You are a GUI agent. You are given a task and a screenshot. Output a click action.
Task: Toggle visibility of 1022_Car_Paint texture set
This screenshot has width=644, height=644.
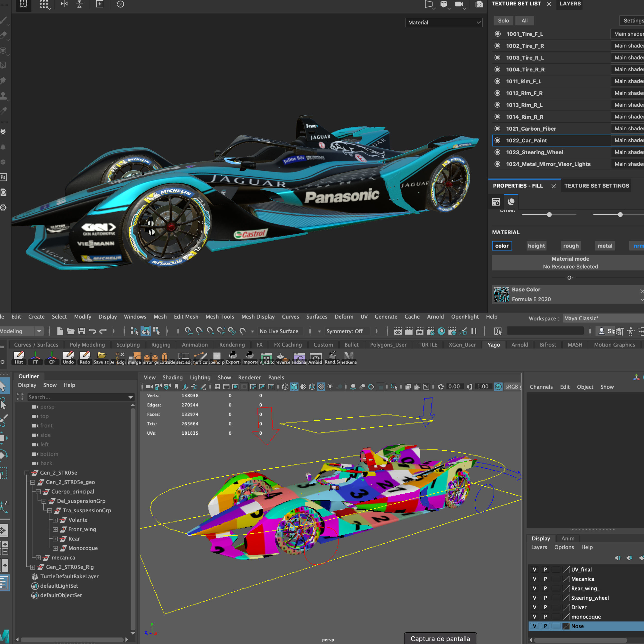pyautogui.click(x=497, y=140)
